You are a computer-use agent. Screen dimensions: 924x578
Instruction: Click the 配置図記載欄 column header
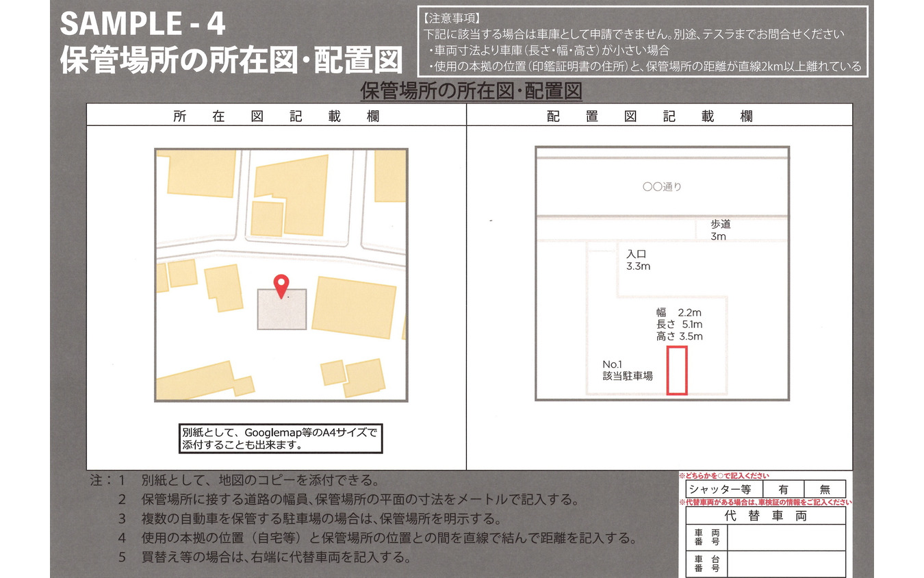(650, 116)
